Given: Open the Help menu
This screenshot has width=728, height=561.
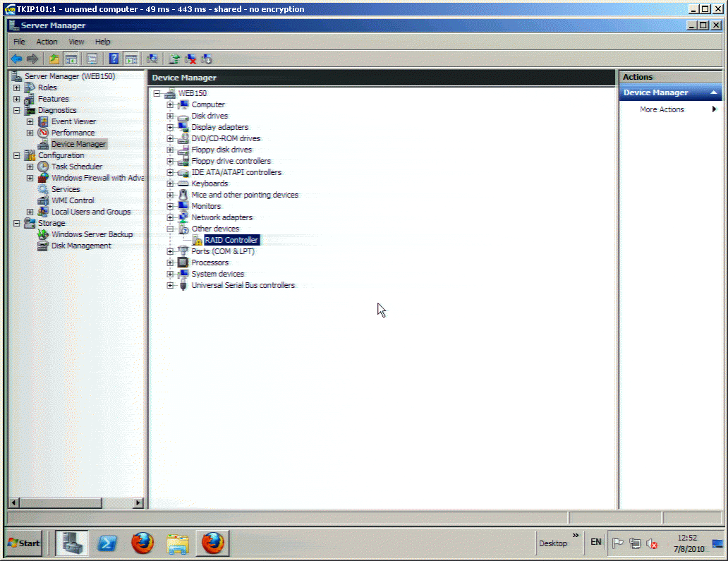Looking at the screenshot, I should (102, 42).
